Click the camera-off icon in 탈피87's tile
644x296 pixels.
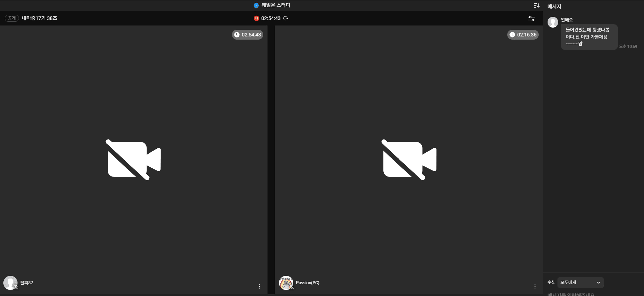click(x=134, y=159)
